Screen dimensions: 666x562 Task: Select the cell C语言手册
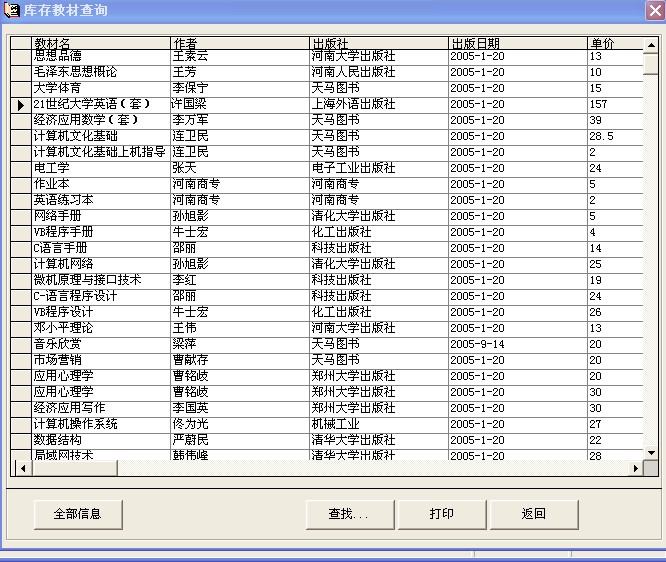[101, 249]
